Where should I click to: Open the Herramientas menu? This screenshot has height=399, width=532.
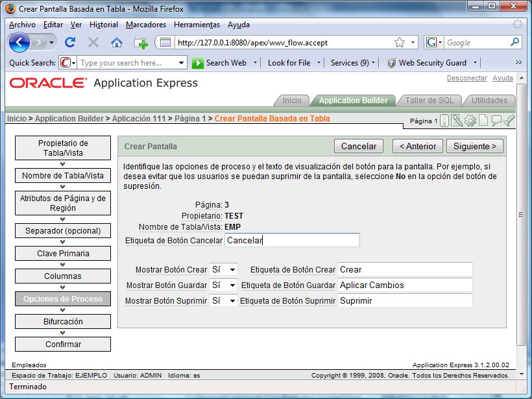click(x=197, y=25)
